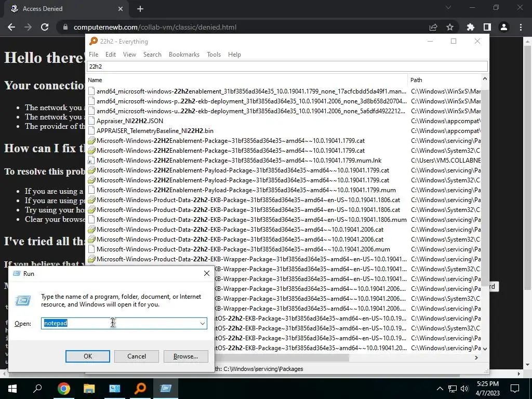This screenshot has width=532, height=399.
Task: Sort results by Name column header
Action: click(247, 80)
